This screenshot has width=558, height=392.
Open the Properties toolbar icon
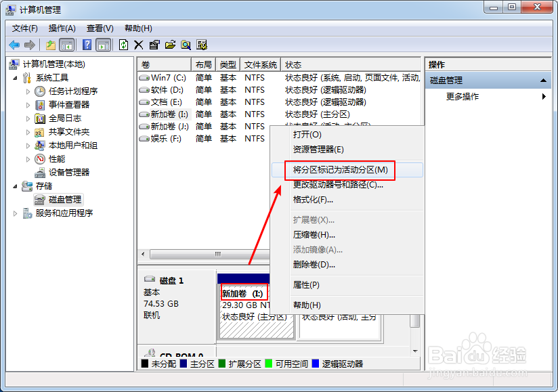154,45
